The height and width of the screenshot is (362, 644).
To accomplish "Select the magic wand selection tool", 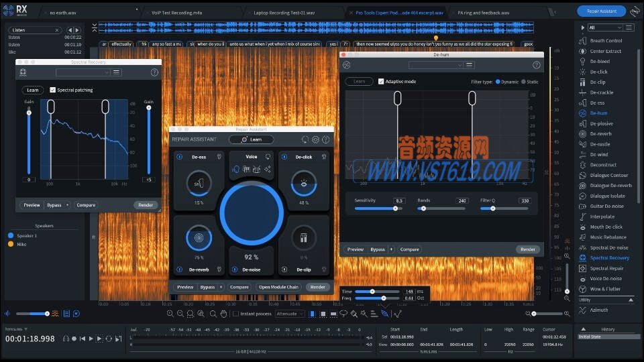I will tap(364, 314).
